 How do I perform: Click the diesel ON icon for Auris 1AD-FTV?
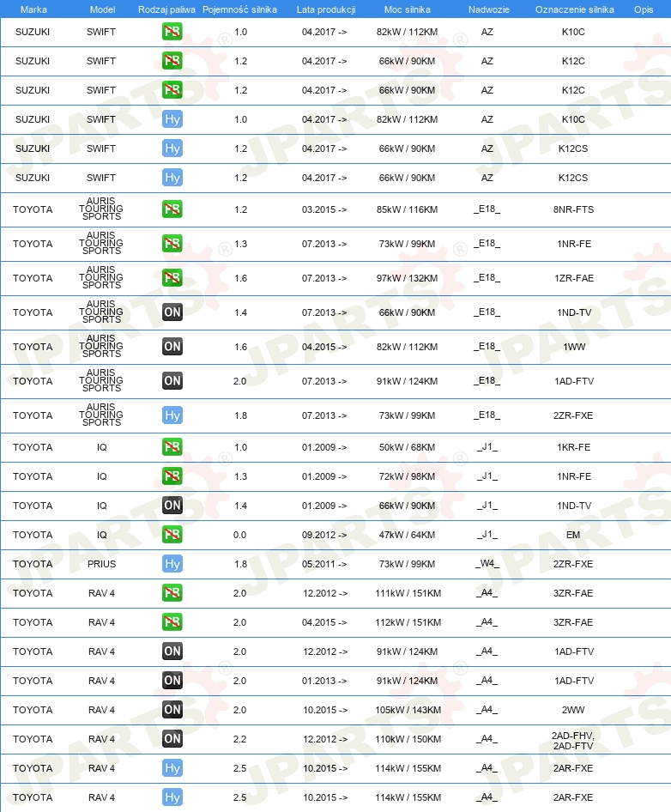[172, 381]
